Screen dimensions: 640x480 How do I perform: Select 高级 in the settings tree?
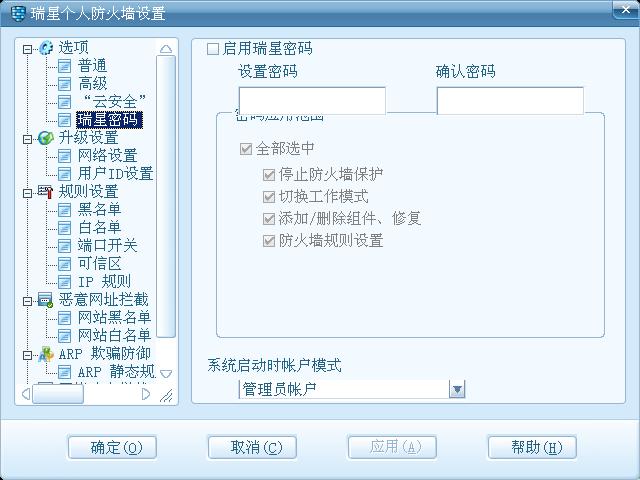92,84
